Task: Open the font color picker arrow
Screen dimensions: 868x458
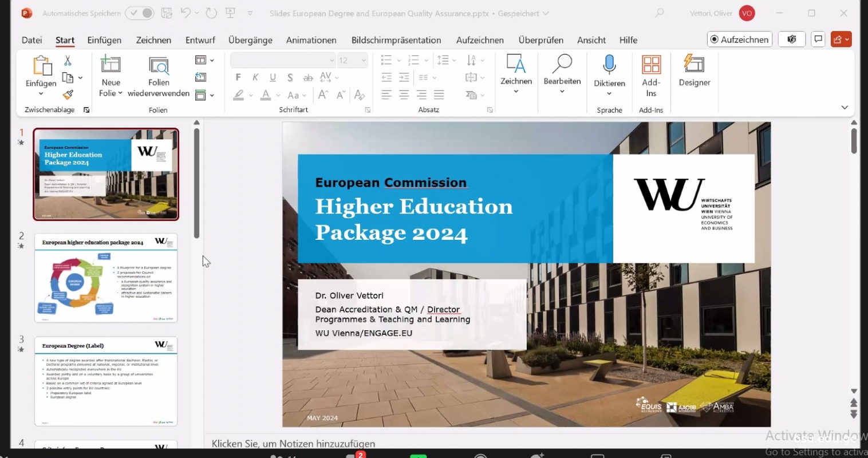Action: [x=278, y=96]
